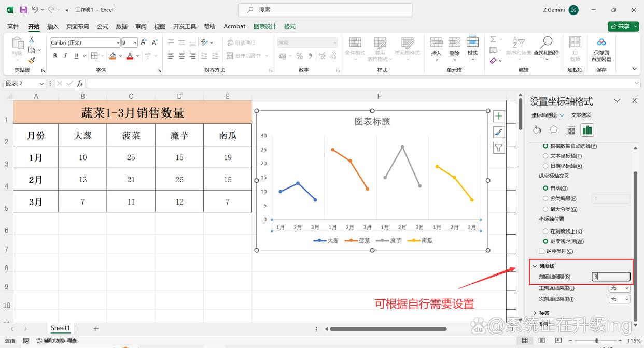The width and height of the screenshot is (644, 348).
Task: Select 刻度线之间(W) radio option
Action: (545, 241)
